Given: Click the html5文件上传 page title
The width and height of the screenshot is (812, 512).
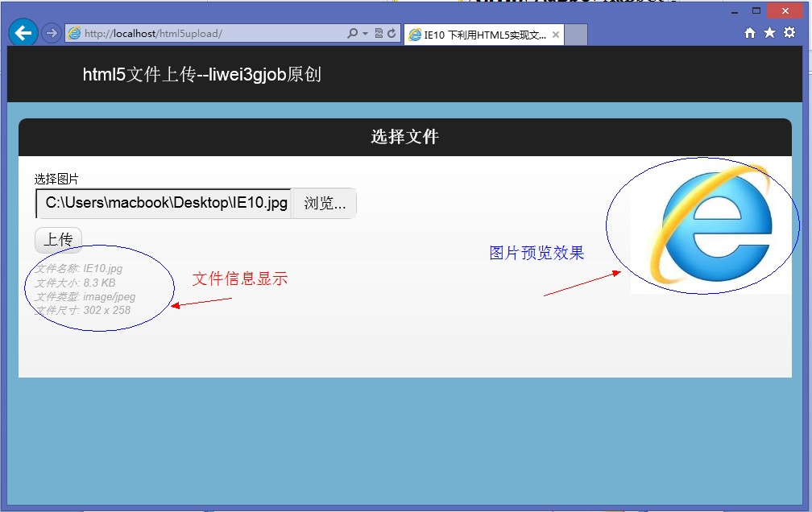Looking at the screenshot, I should tap(202, 75).
